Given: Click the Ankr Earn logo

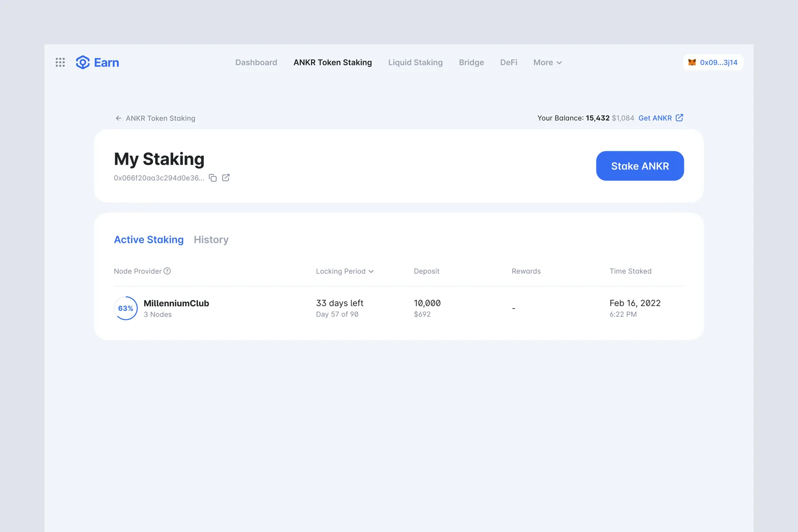Looking at the screenshot, I should [97, 62].
